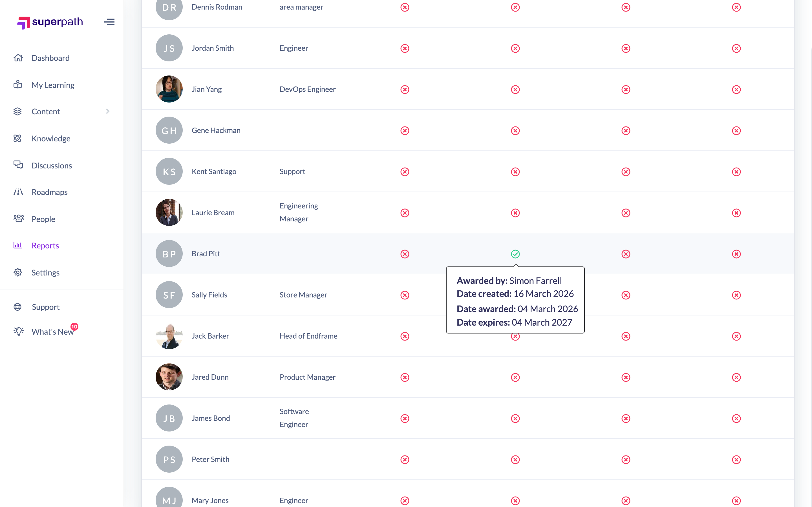Click the Support lifebuoy icon
Viewport: 812px width, 507px height.
pyautogui.click(x=17, y=307)
